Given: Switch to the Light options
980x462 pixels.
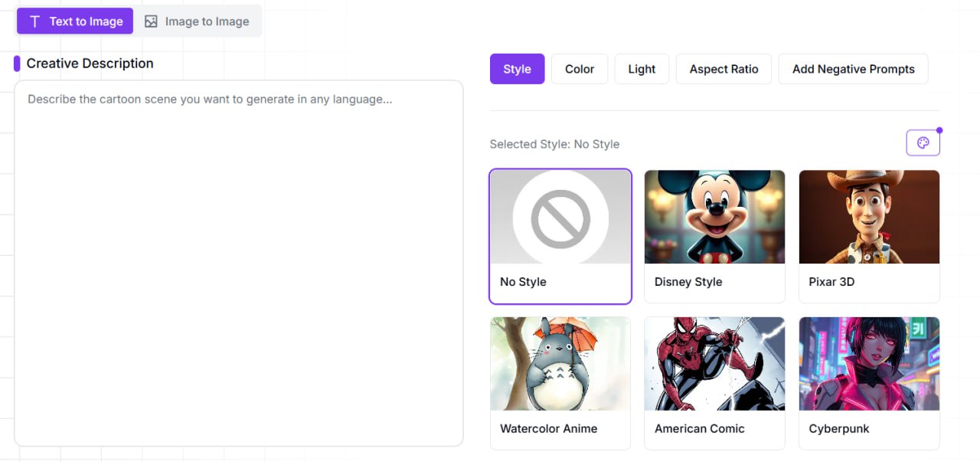Looking at the screenshot, I should (642, 69).
